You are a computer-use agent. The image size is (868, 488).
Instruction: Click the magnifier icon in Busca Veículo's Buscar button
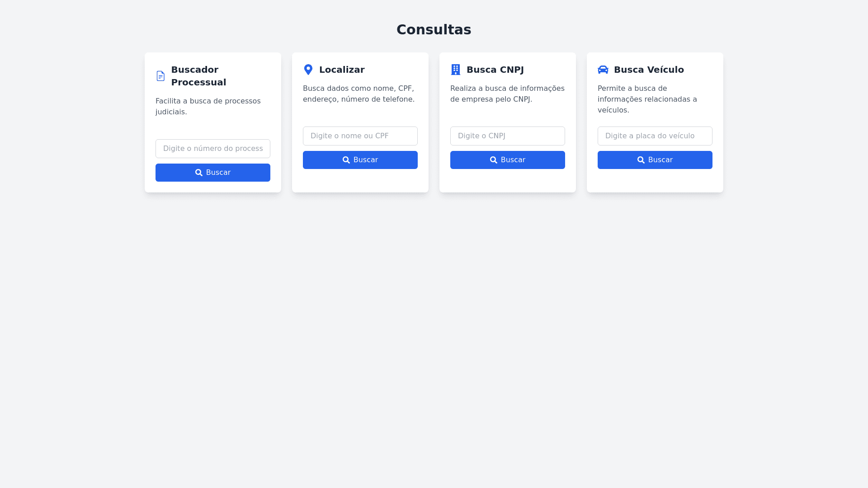coord(641,160)
